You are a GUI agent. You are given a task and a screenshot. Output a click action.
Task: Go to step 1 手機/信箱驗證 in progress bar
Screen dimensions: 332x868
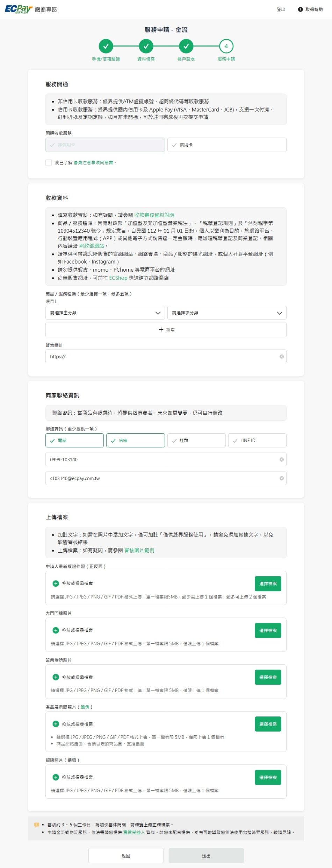[106, 46]
